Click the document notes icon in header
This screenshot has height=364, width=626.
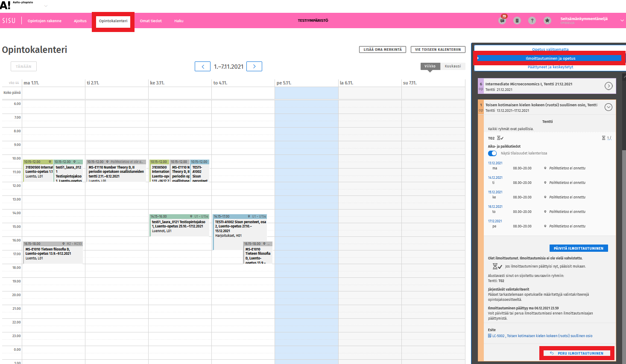(517, 20)
